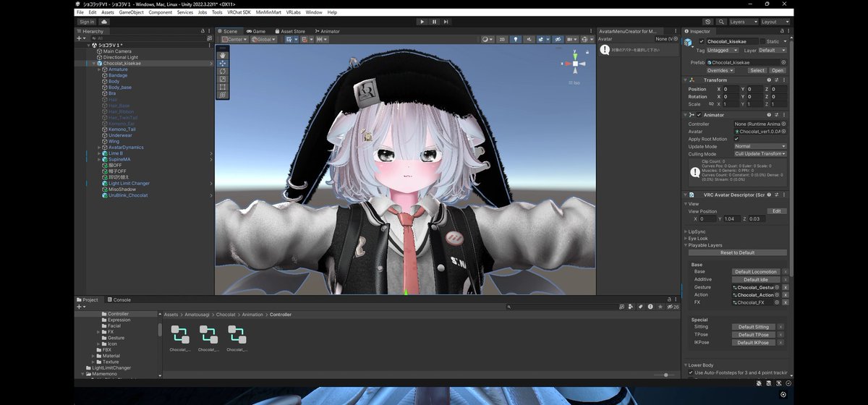Open the Layout dropdown in toolbar
Viewport: 868px width, 405px height.
[774, 22]
